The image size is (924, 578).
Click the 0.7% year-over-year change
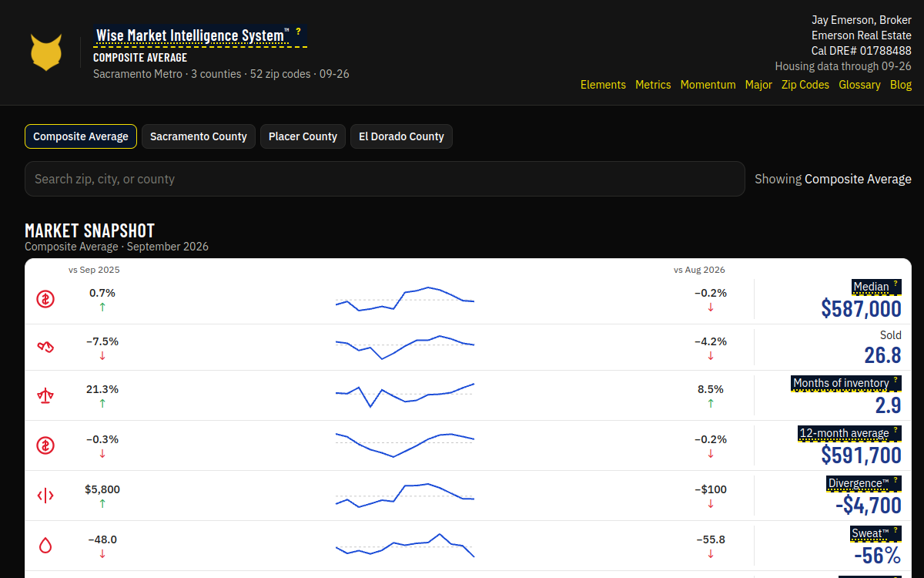pos(102,293)
